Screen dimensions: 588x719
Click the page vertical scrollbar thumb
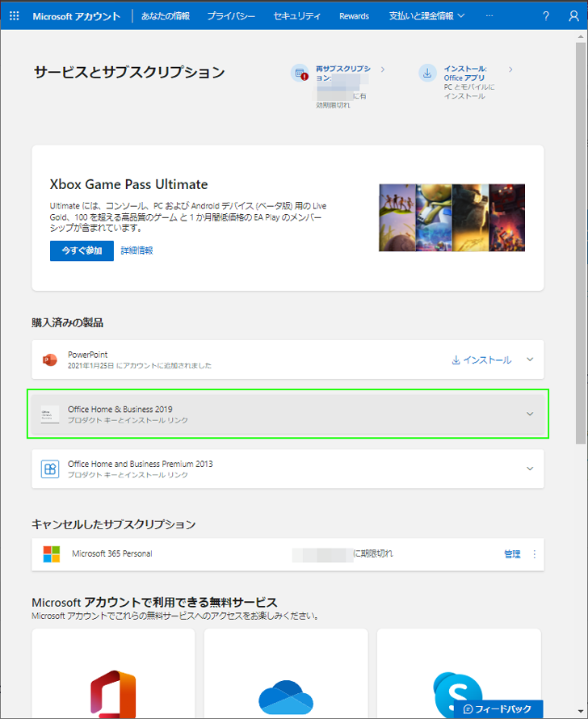(x=581, y=243)
